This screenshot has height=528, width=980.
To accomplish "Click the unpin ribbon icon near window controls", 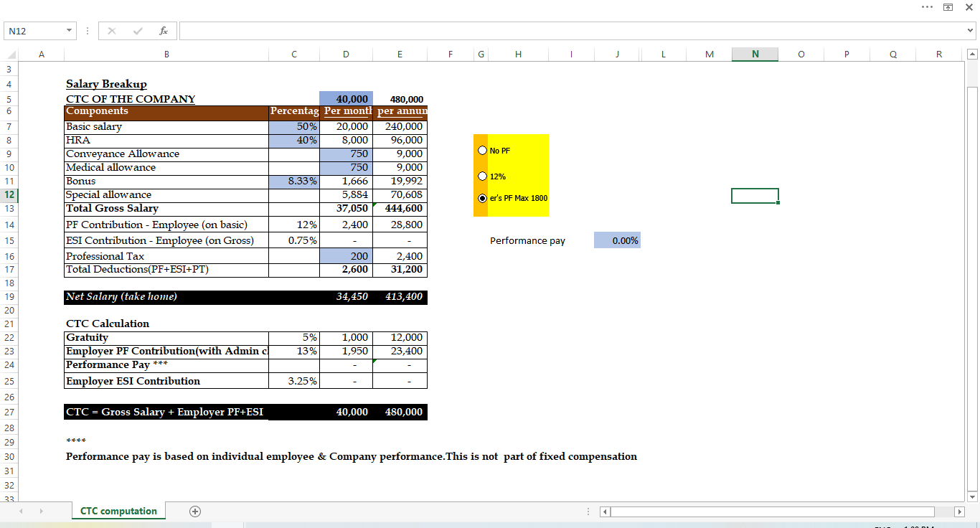I will tap(948, 6).
